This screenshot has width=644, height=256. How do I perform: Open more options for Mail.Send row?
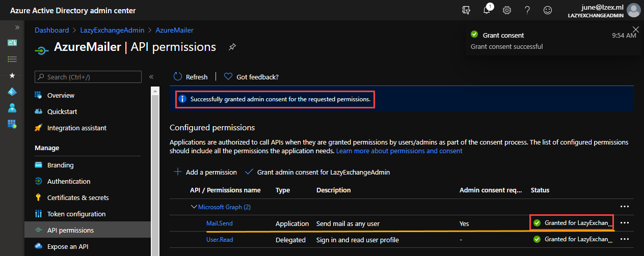(625, 223)
